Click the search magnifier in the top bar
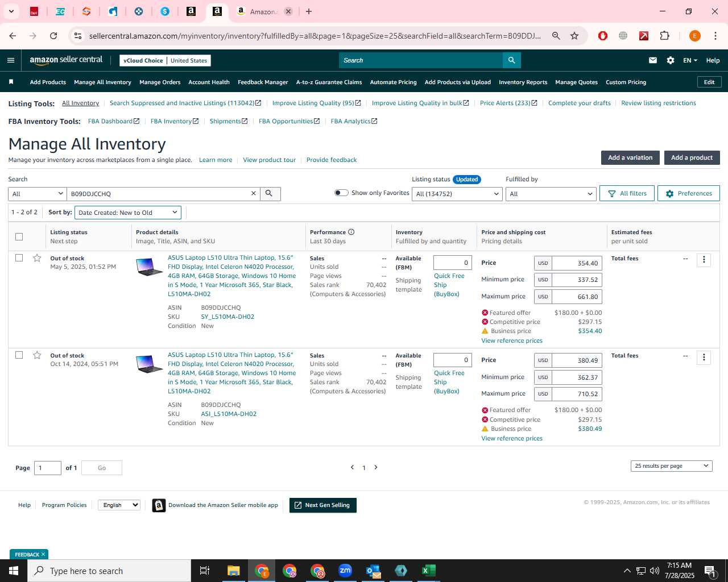 511,60
